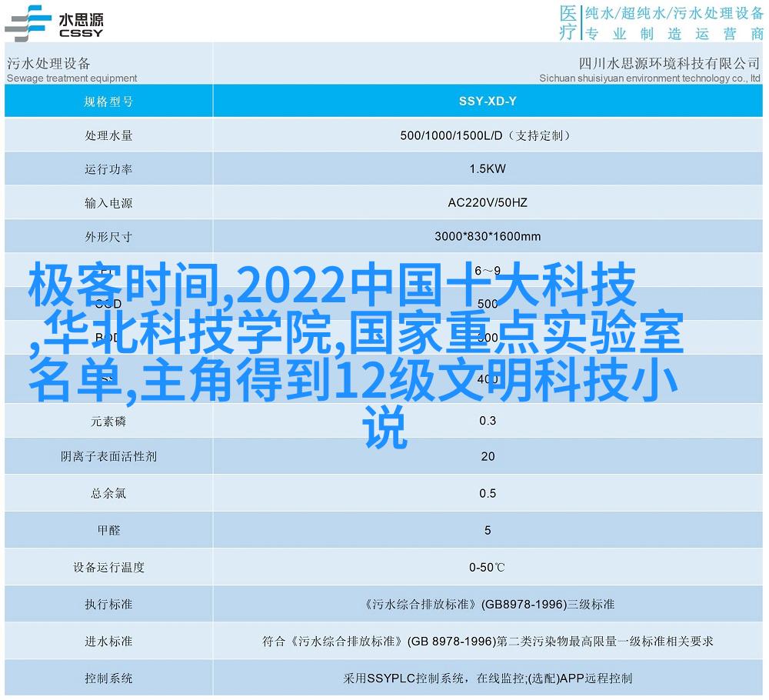The height and width of the screenshot is (700, 769).
Task: Select the "5" value for 甲醛
Action: coord(488,530)
